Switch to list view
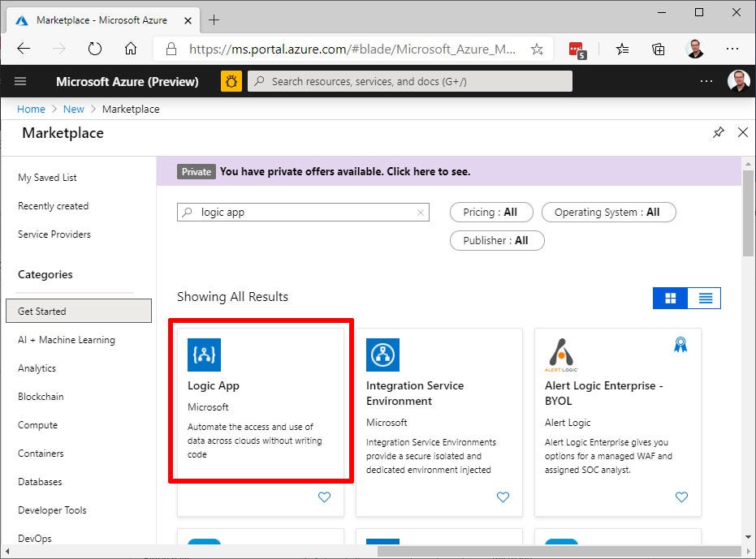756x559 pixels. coord(705,299)
